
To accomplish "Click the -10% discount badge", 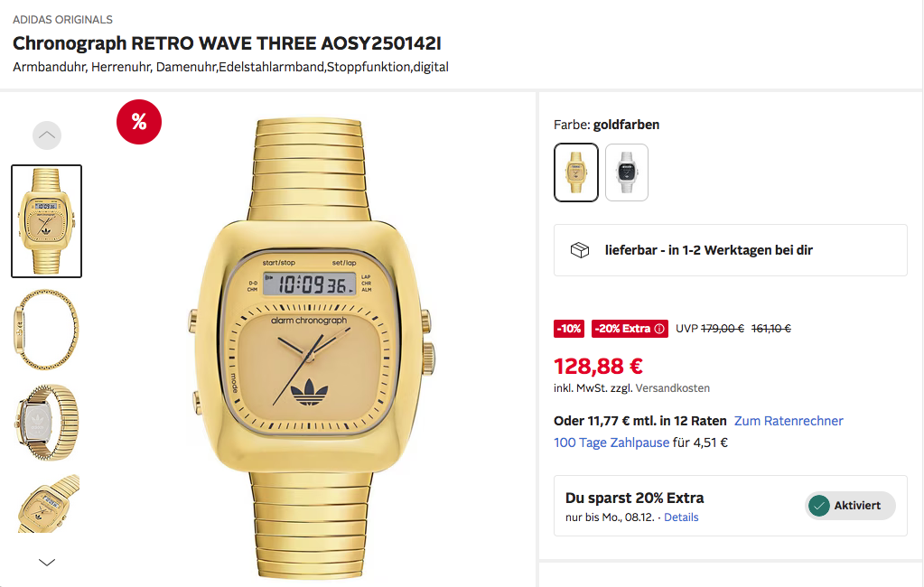I will [x=569, y=329].
